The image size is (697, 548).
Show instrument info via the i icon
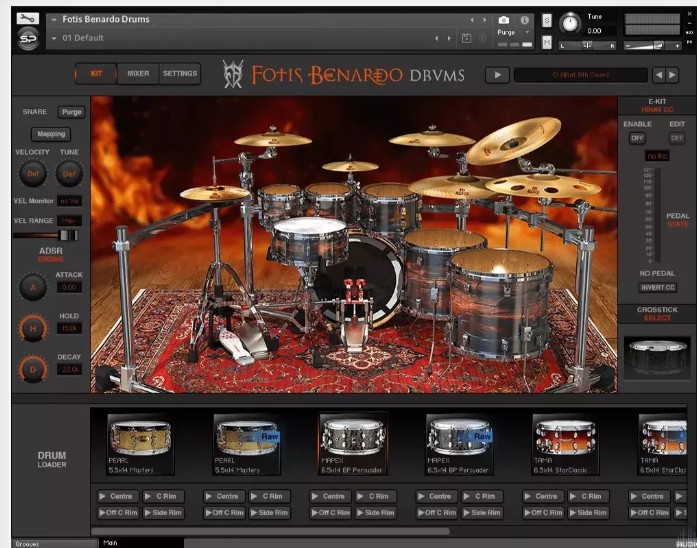pyautogui.click(x=525, y=20)
